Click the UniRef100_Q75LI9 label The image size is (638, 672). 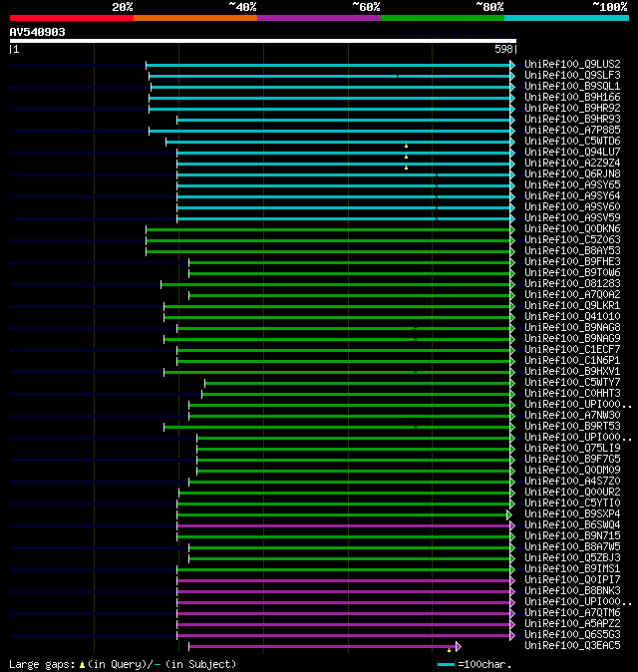point(572,449)
